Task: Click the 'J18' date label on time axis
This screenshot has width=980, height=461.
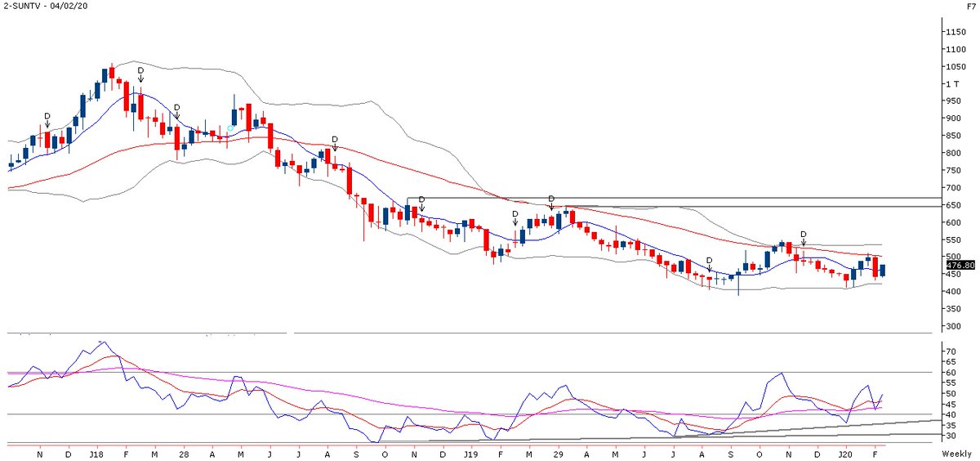Action: (96, 453)
